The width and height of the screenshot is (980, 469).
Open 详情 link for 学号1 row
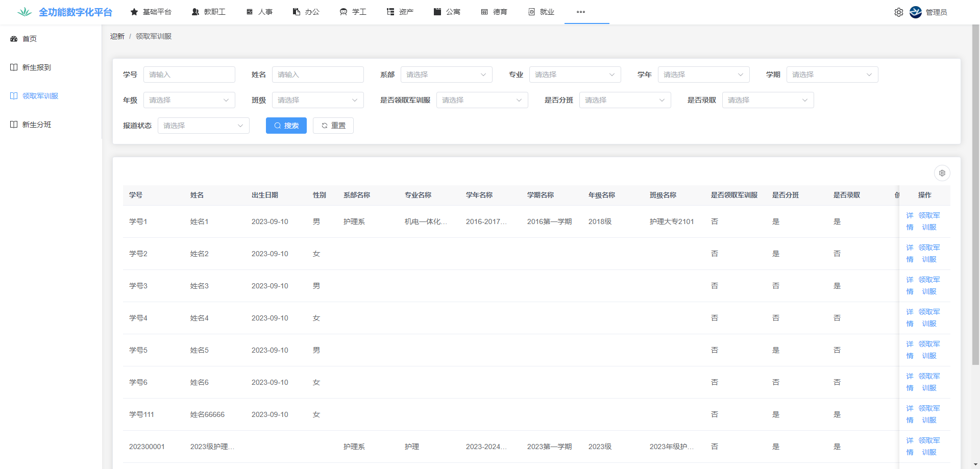point(910,221)
